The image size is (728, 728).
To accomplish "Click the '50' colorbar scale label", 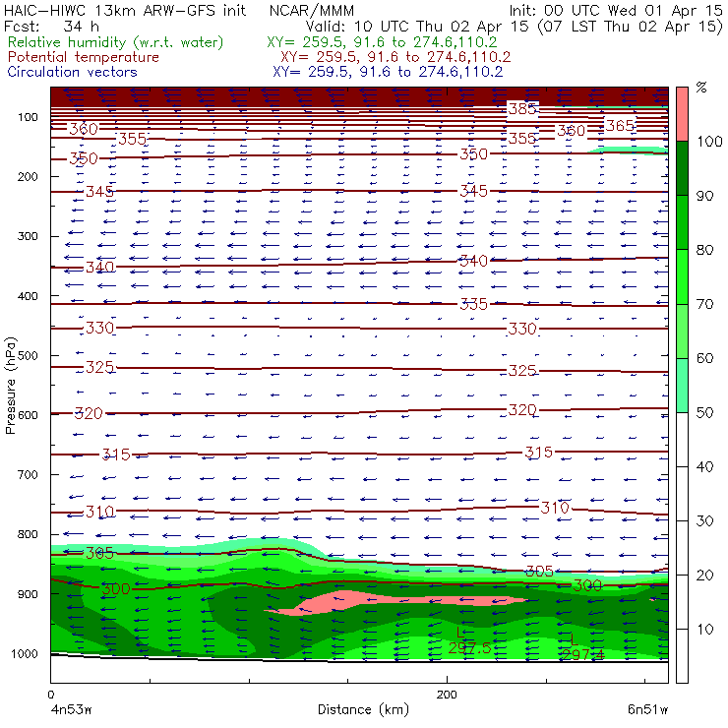I will tap(704, 412).
